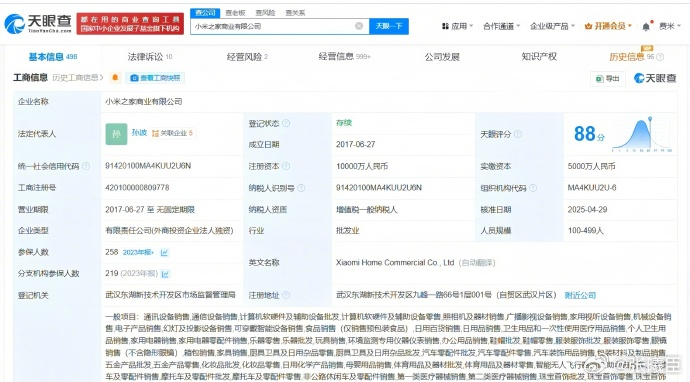
Task: Click help icon next to 登记状态
Action: click(x=286, y=123)
